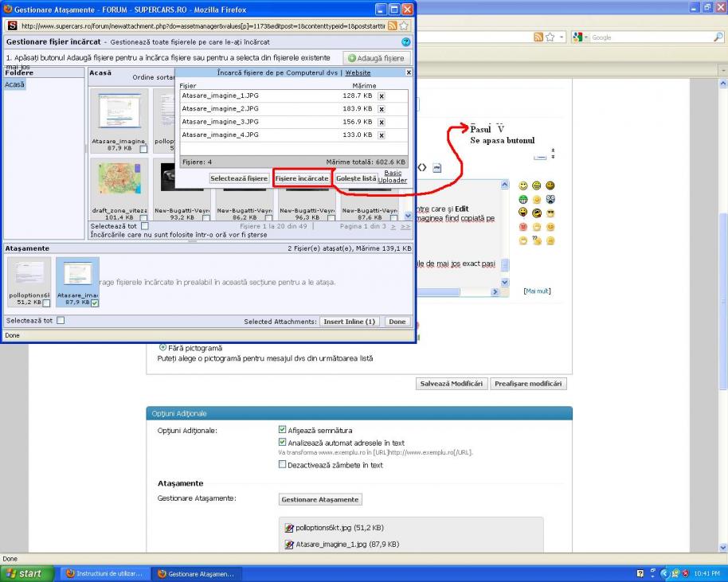This screenshot has height=582, width=728.
Task: Uncheck the Afișează semnătura checkbox
Action: [282, 430]
